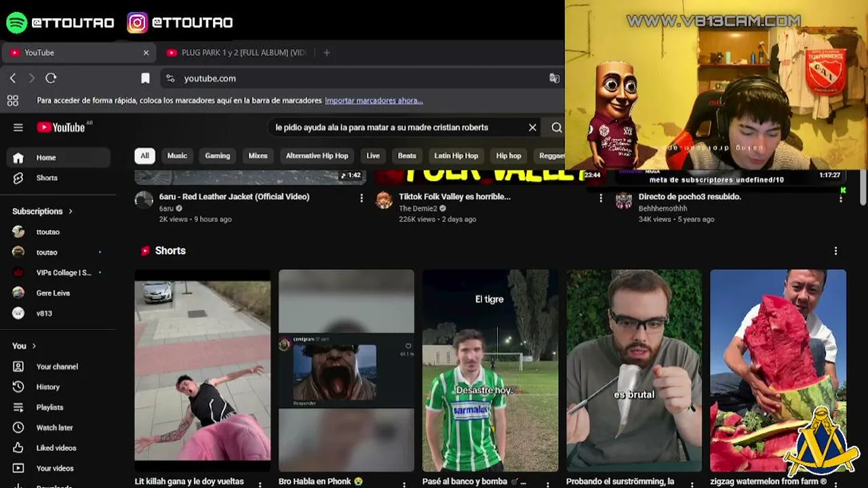Select the Mixes filter chip

(258, 156)
